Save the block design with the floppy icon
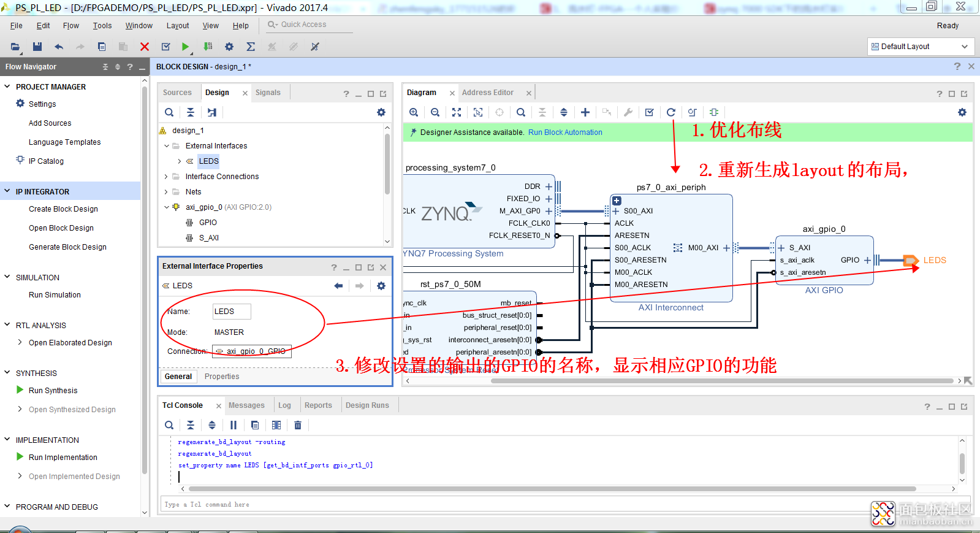Screen dimensions: 980x533 pyautogui.click(x=37, y=47)
